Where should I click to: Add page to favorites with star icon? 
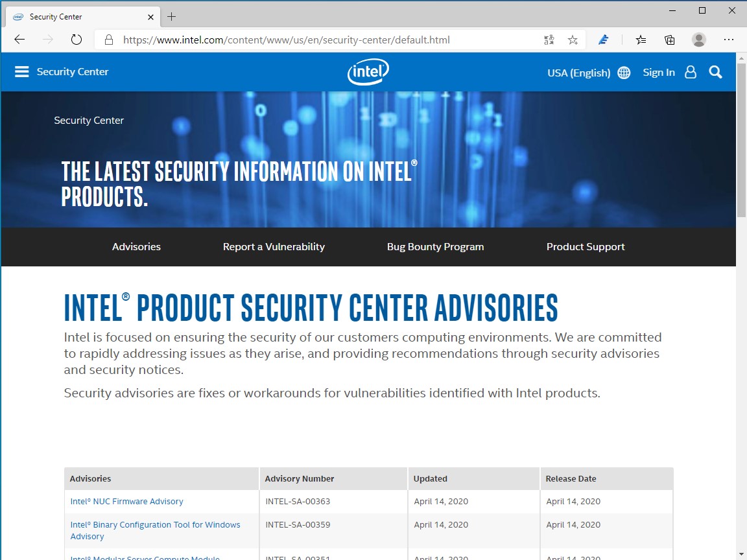tap(573, 40)
